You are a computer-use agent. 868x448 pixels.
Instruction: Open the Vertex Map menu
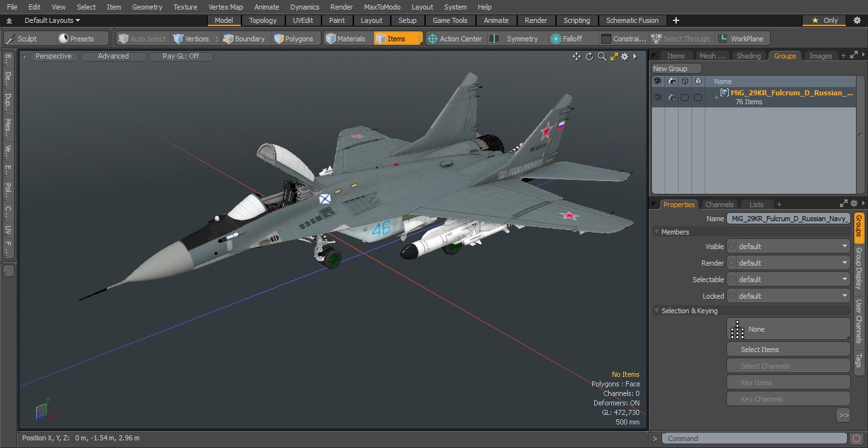pyautogui.click(x=226, y=7)
